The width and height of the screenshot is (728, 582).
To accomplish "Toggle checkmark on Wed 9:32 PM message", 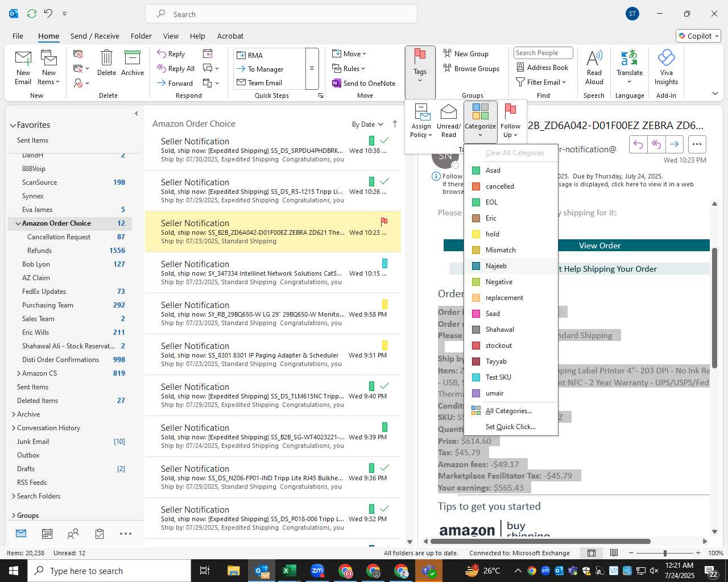I will pos(384,508).
